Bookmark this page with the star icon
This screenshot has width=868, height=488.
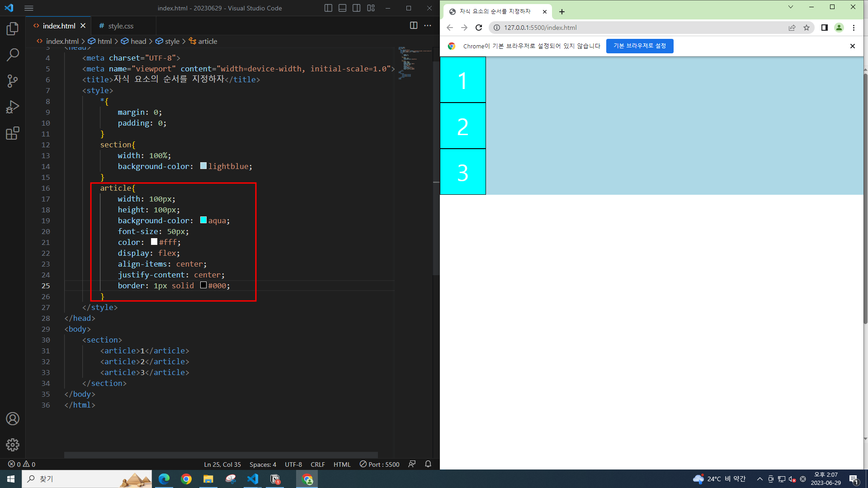tap(807, 28)
